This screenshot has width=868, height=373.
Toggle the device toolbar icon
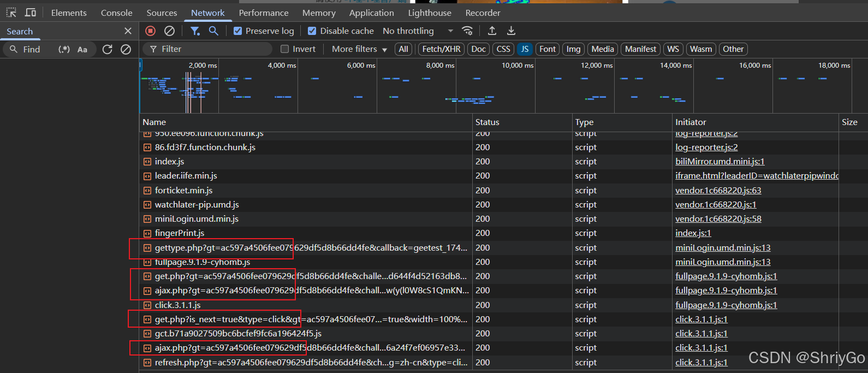[31, 13]
